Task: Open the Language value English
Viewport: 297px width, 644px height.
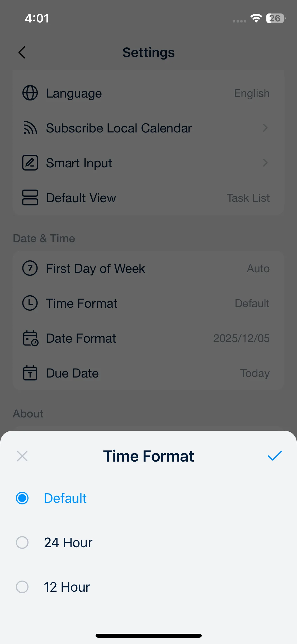Action: [252, 93]
